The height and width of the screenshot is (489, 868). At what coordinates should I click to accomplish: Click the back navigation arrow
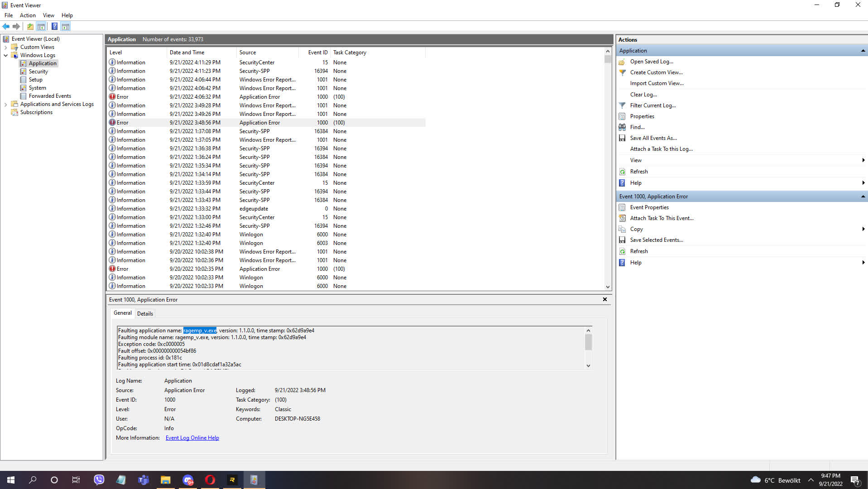click(6, 26)
